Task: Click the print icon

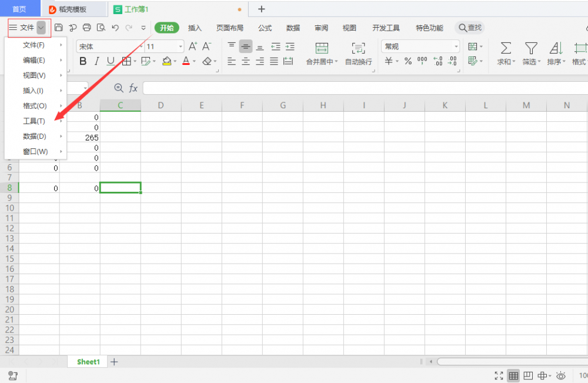Action: coord(87,28)
